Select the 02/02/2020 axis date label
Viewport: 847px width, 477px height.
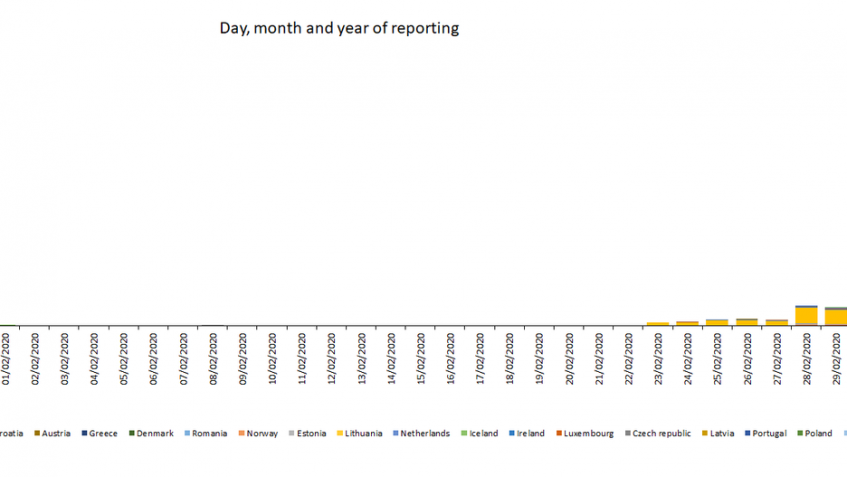35,359
